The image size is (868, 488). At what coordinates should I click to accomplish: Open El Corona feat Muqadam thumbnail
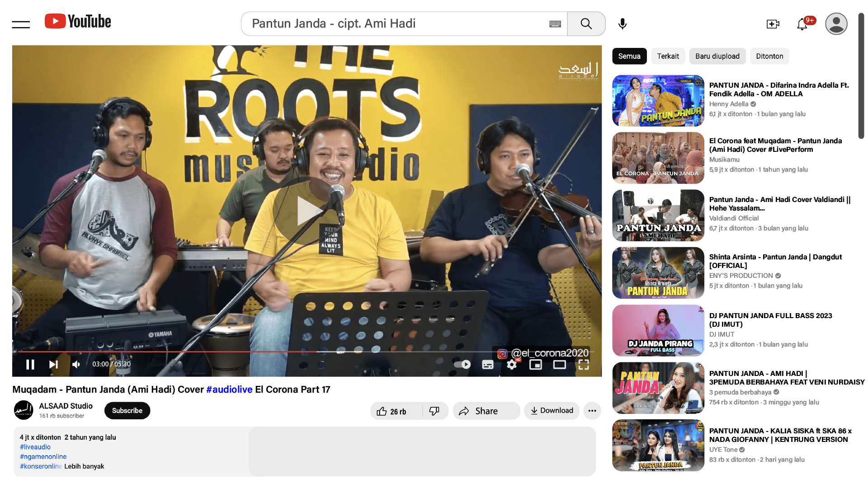pos(658,158)
